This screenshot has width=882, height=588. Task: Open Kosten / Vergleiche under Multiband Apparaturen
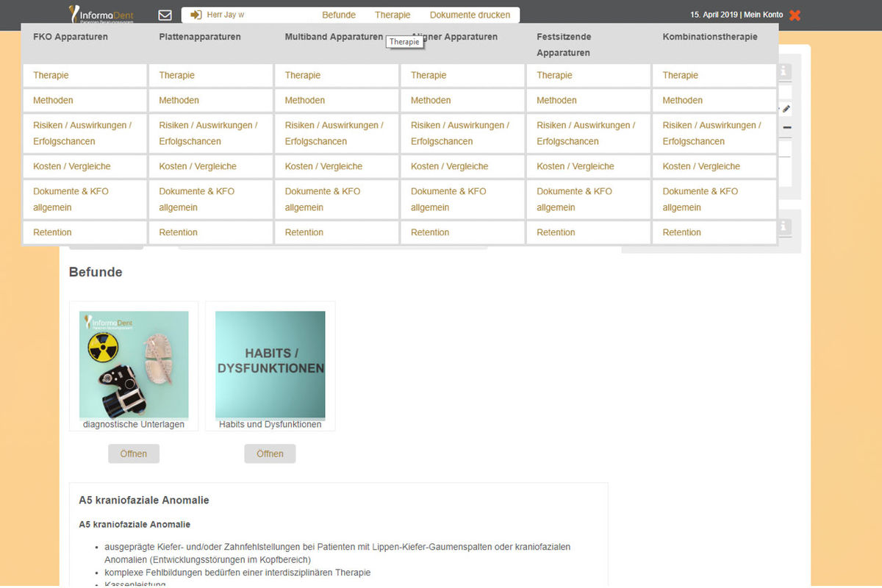pos(323,166)
